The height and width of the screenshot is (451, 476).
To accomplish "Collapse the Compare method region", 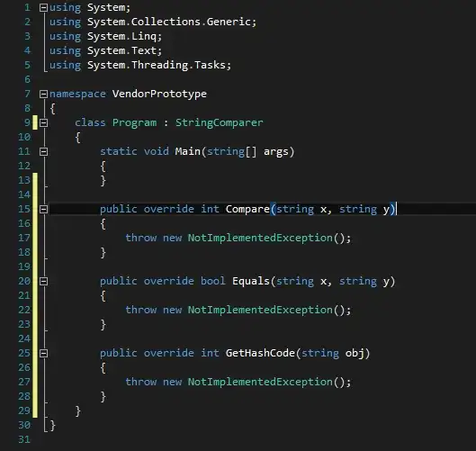I will (44, 209).
